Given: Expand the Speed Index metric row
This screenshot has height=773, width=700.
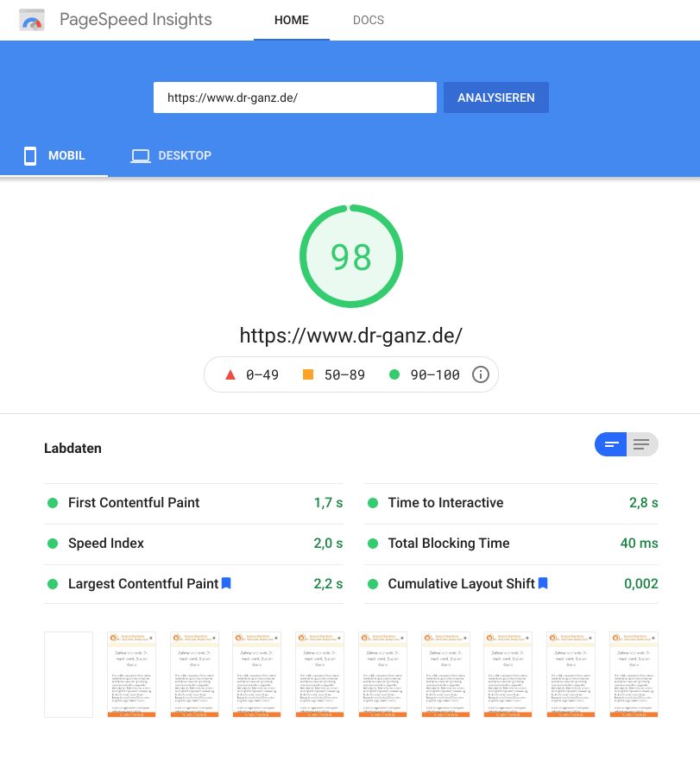Looking at the screenshot, I should [106, 544].
